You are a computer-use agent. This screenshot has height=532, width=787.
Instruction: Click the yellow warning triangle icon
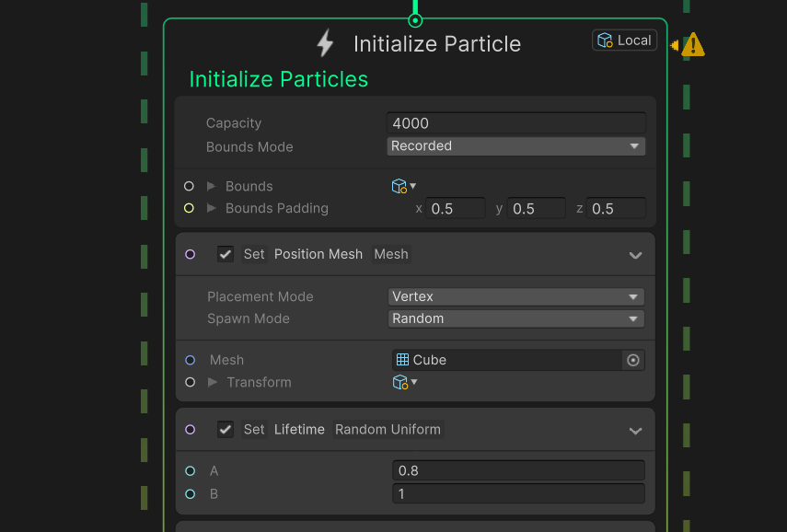[693, 45]
